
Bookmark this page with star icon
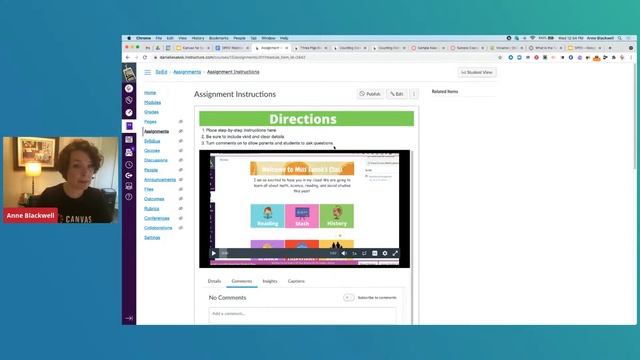coord(500,58)
